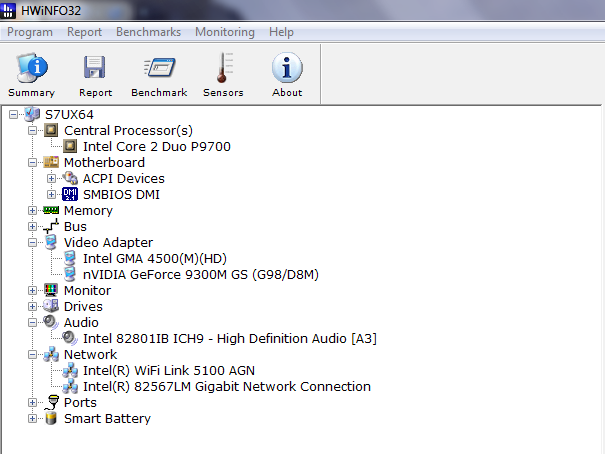Screen dimensions: 605x454
Task: Click the HWiNFO32 title bar app icon
Action: click(x=8, y=10)
